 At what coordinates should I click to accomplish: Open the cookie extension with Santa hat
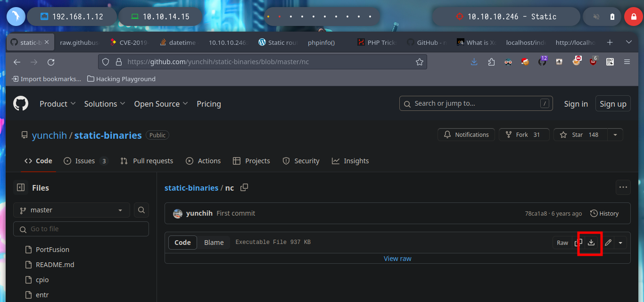pyautogui.click(x=525, y=62)
